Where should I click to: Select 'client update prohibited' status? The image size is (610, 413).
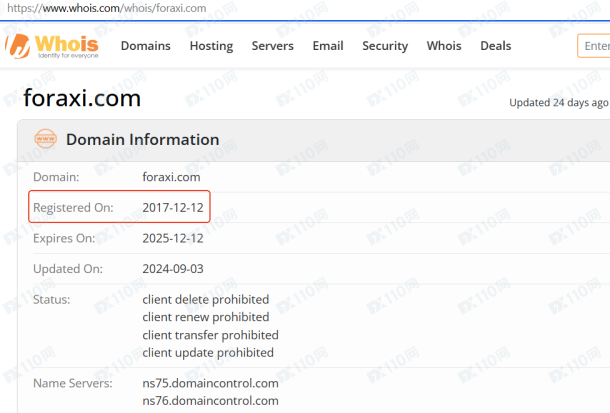click(x=208, y=352)
